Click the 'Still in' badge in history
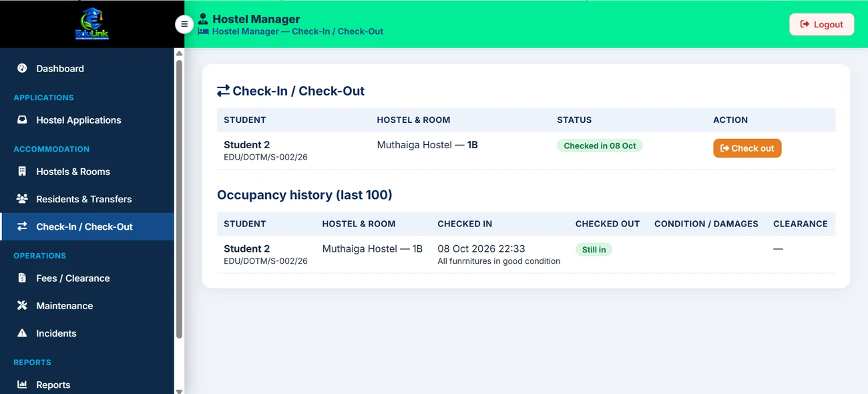 click(x=594, y=250)
